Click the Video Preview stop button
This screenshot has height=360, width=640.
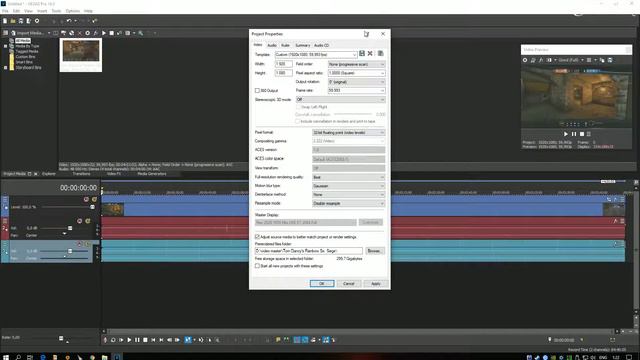582,134
